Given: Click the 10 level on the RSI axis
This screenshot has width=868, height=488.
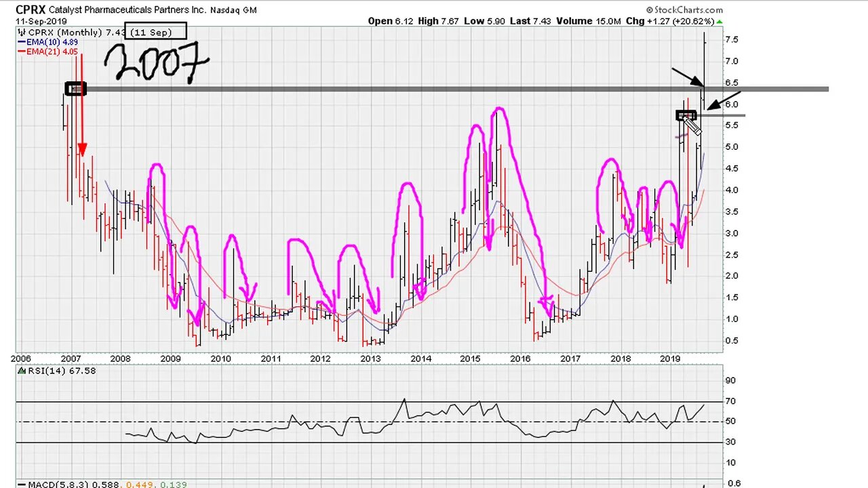Looking at the screenshot, I should [x=730, y=463].
